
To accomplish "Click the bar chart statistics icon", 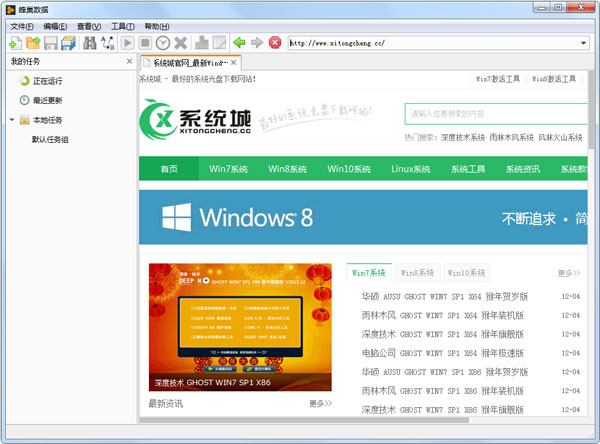I will tap(202, 43).
